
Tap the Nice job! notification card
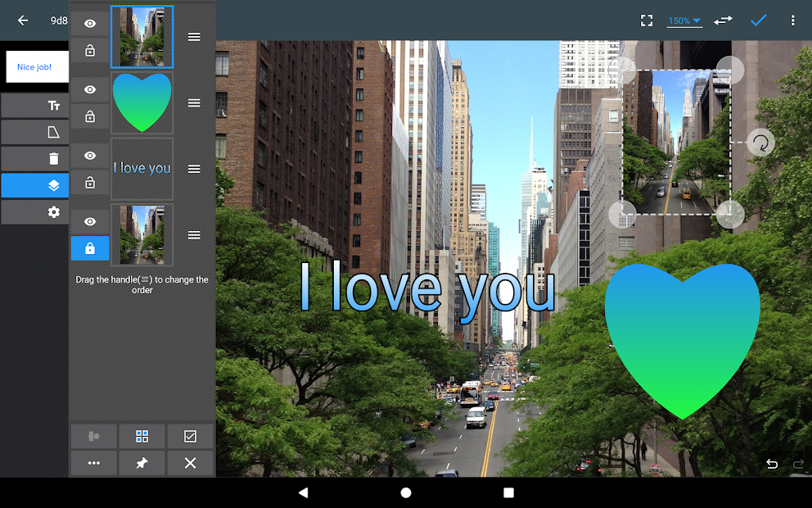tap(36, 66)
